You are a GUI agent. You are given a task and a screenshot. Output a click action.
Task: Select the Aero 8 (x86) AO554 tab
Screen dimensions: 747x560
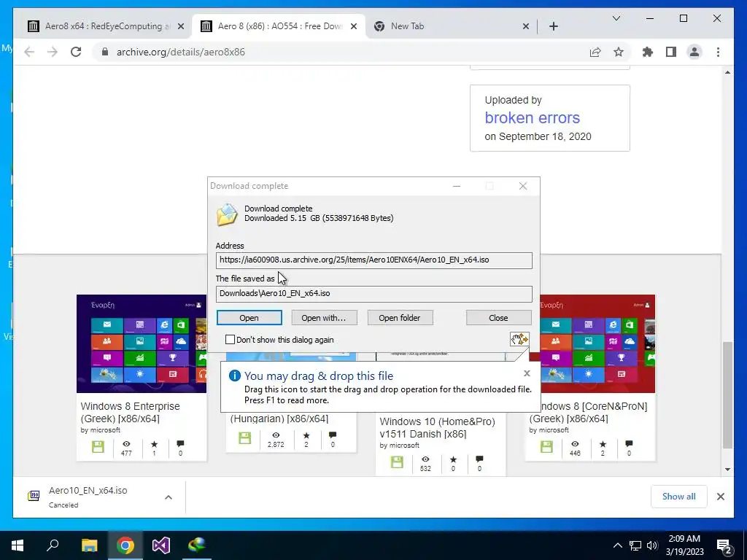click(x=279, y=26)
